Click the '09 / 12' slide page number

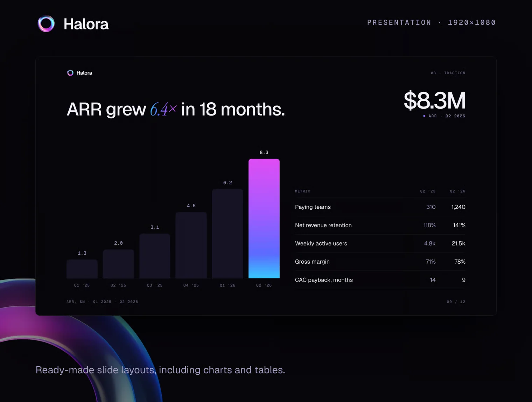point(456,301)
